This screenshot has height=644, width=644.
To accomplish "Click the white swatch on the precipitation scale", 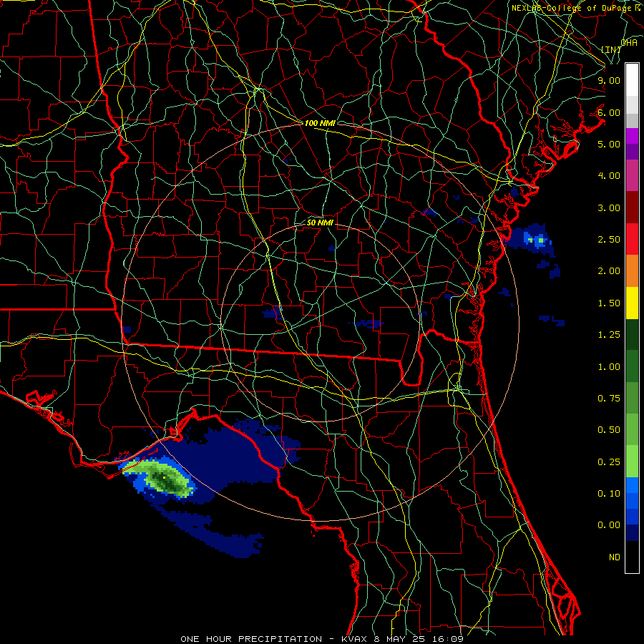I will click(632, 79).
